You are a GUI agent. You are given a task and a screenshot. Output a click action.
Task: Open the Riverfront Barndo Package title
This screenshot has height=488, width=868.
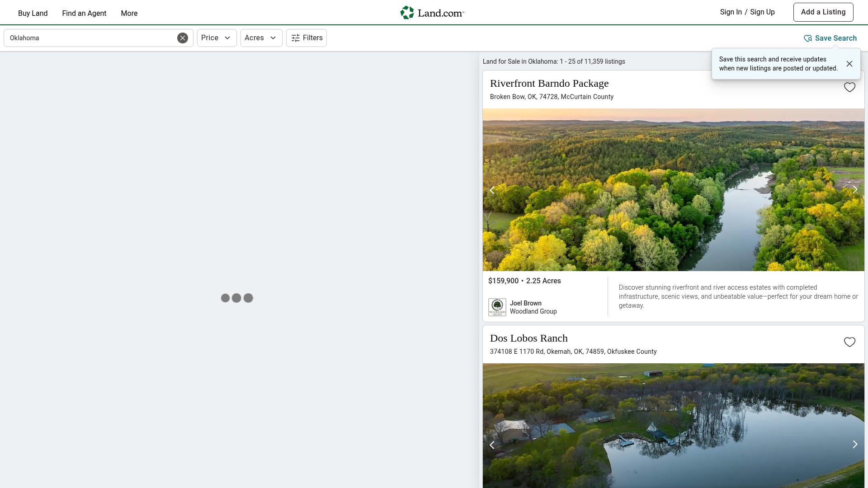point(549,84)
